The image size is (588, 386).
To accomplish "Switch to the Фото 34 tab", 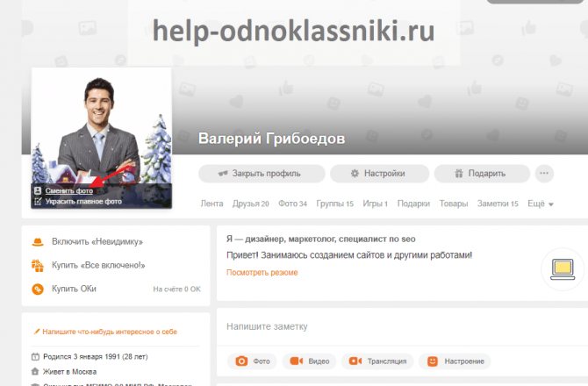I will pos(292,204).
